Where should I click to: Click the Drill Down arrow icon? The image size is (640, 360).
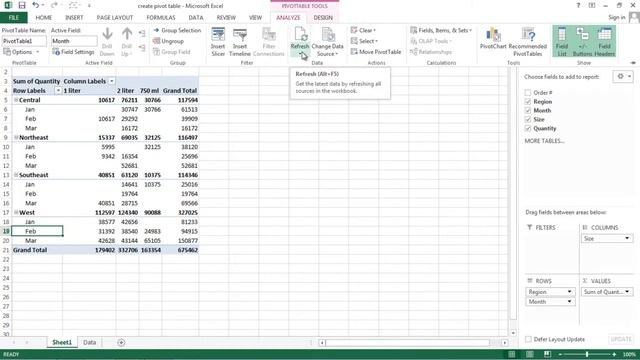pyautogui.click(x=107, y=34)
